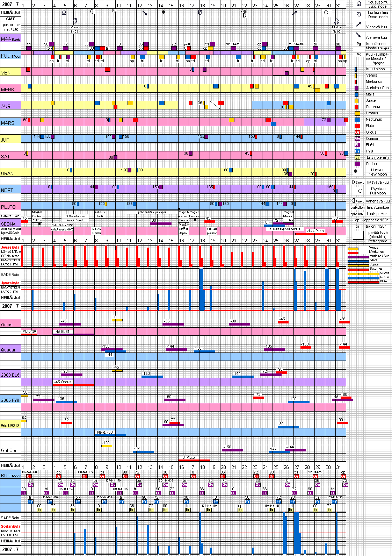
Task: Select the Gal.Cent. row label
Action: coord(10,450)
